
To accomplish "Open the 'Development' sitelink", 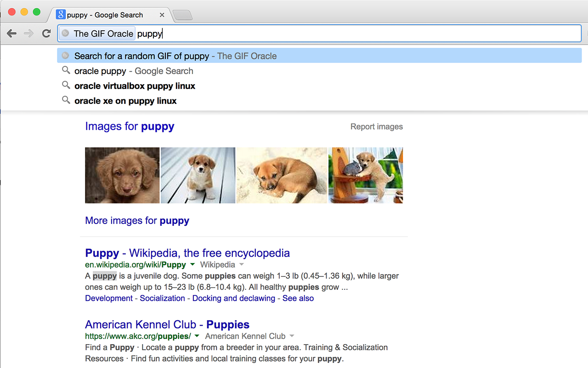I will 109,298.
